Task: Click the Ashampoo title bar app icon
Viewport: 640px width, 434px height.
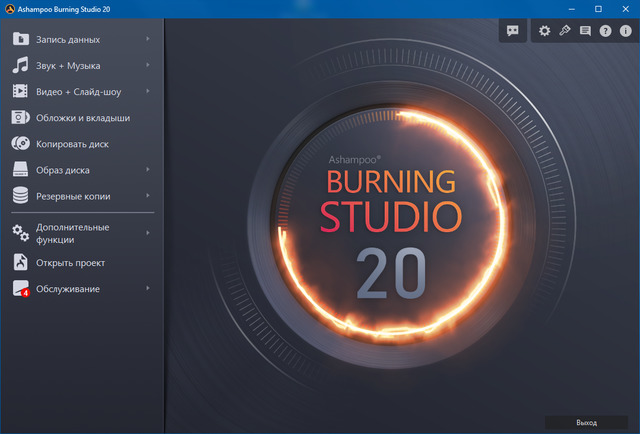Action: click(9, 8)
